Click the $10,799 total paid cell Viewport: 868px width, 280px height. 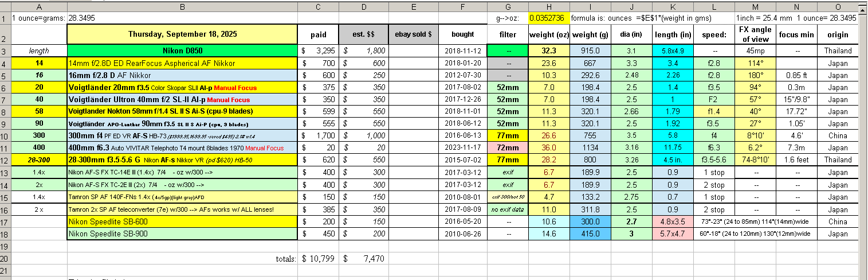318,259
